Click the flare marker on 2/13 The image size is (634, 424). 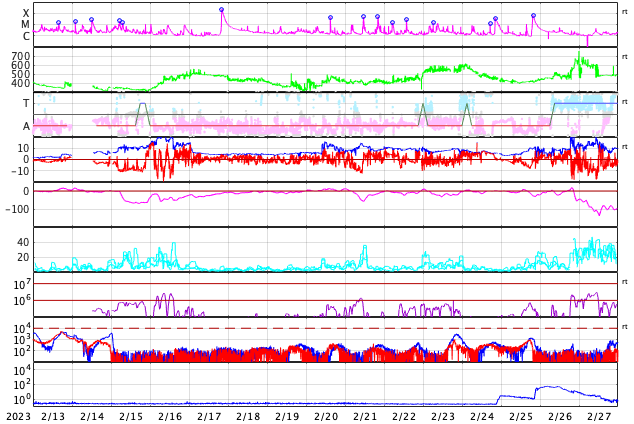pos(58,23)
